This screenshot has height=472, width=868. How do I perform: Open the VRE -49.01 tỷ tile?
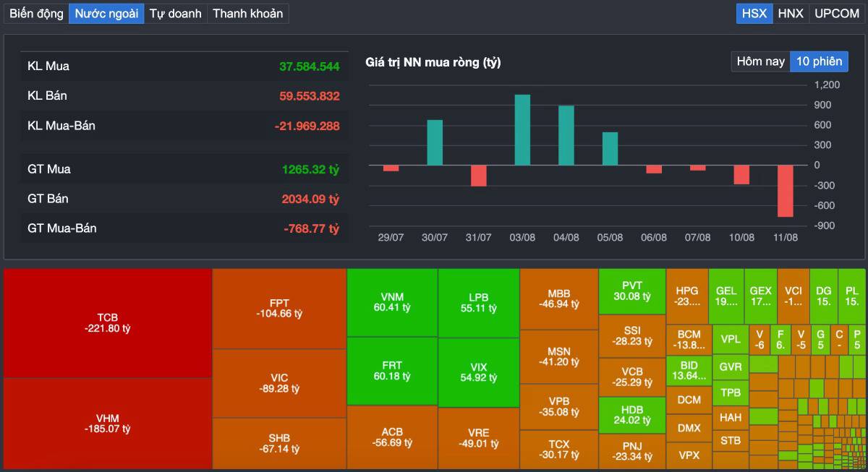pos(478,439)
